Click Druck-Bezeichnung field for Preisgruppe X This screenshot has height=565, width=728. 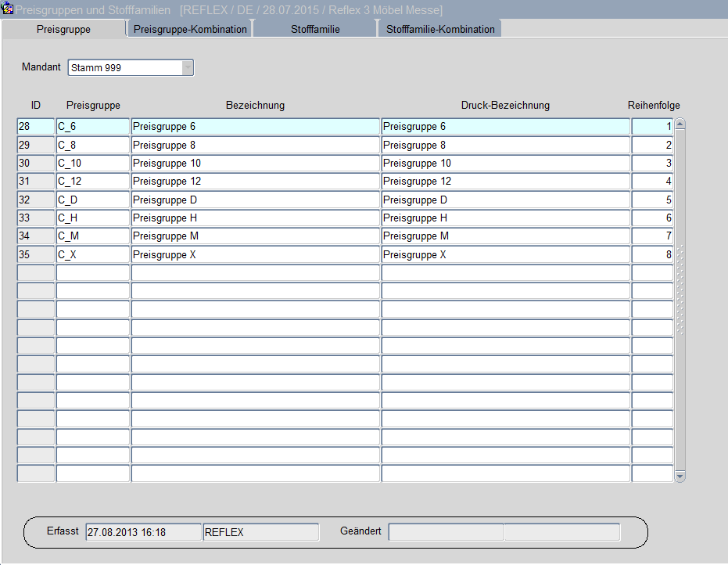point(505,255)
